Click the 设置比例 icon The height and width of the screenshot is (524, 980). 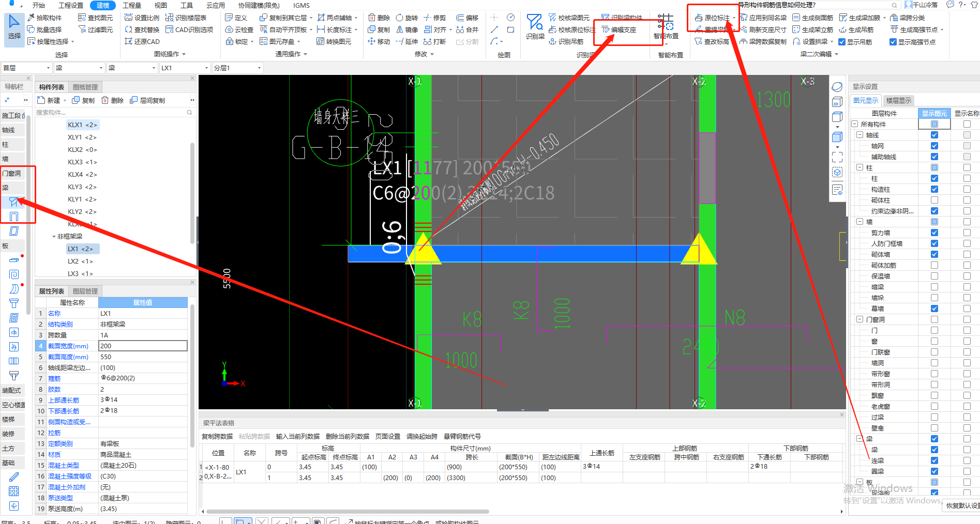coord(129,18)
